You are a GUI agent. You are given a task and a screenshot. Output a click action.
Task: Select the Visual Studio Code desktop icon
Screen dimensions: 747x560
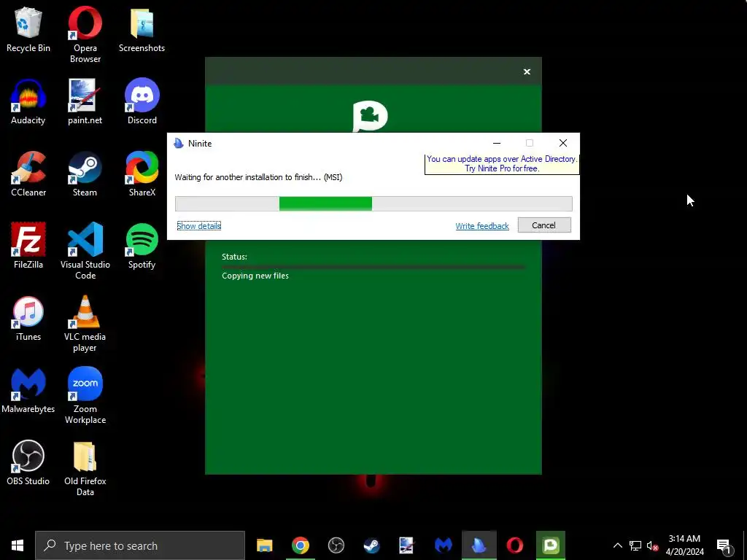pos(85,251)
